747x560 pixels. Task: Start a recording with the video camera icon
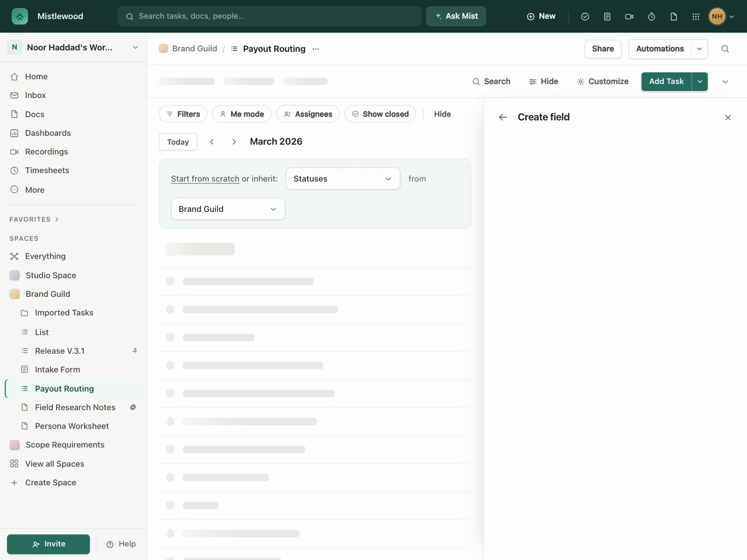tap(629, 16)
